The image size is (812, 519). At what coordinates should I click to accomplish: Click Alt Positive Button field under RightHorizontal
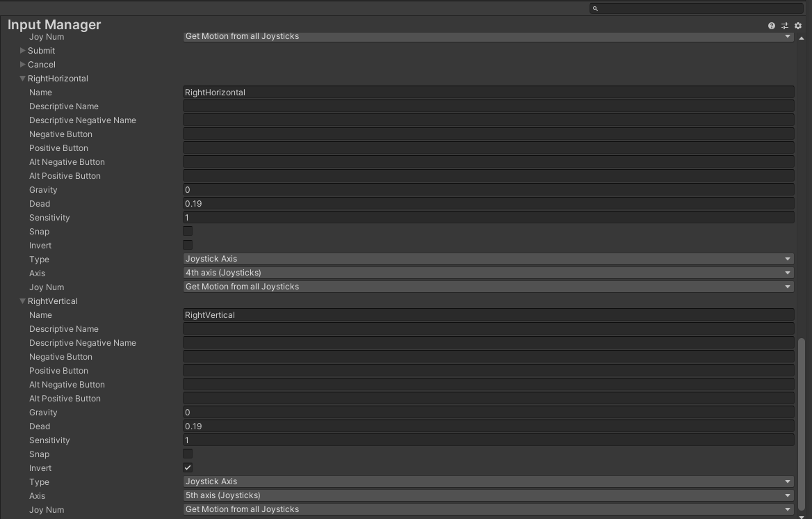[x=488, y=176]
